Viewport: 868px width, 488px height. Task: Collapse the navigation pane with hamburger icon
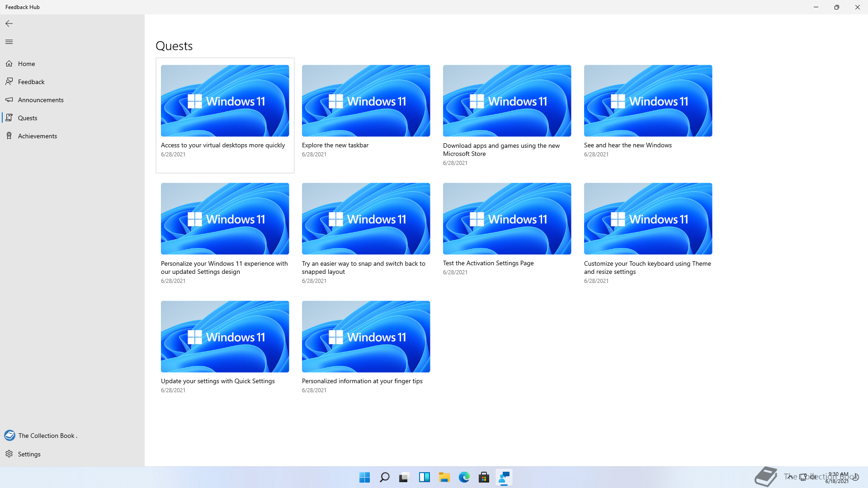click(9, 42)
